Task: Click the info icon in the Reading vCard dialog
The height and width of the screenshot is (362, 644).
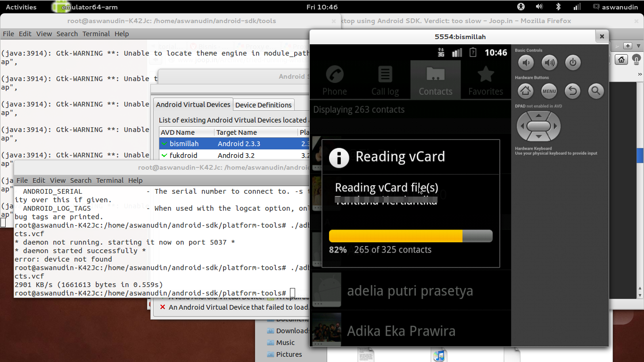Action: pos(339,157)
